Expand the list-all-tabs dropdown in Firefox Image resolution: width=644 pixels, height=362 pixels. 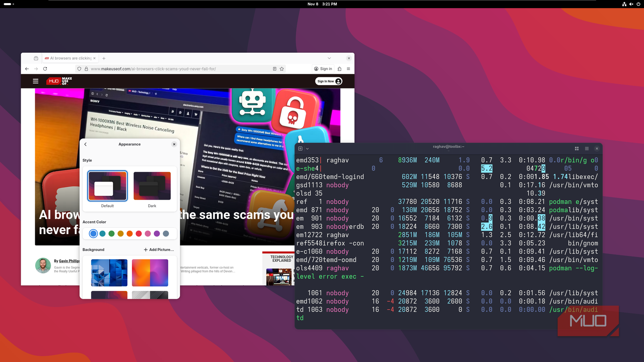point(329,58)
